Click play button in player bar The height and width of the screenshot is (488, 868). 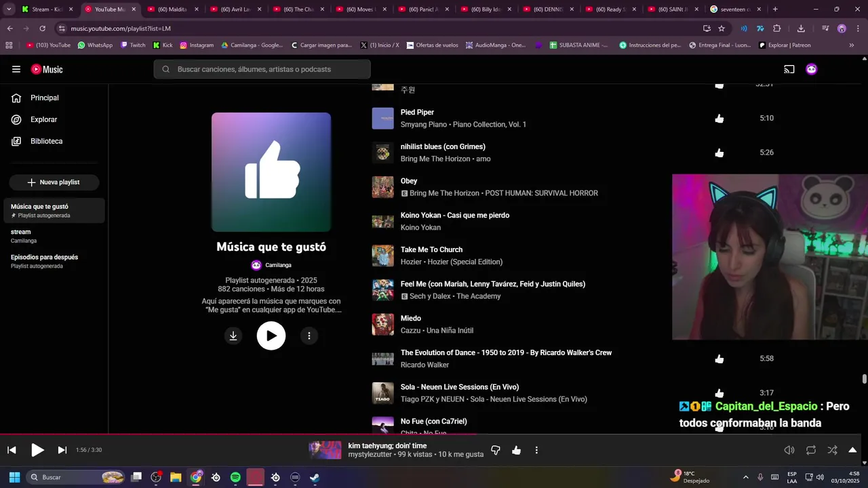(x=37, y=450)
